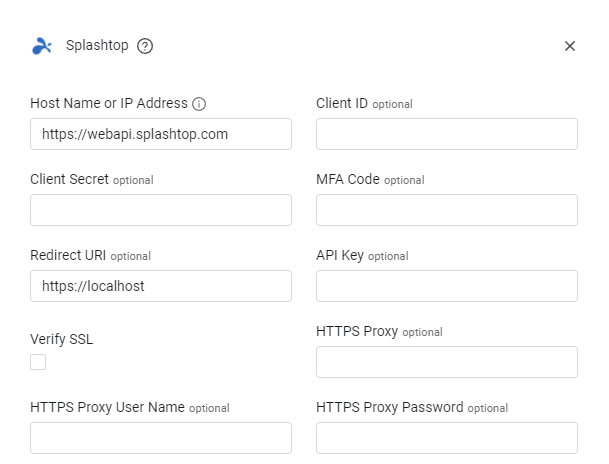Click the Verify SSL label
The height and width of the screenshot is (464, 609).
point(61,339)
